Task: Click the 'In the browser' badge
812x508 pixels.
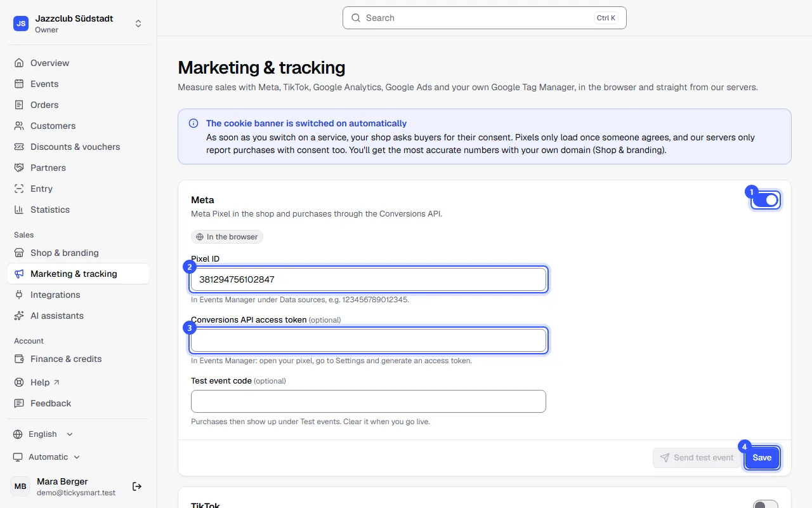Action: tap(227, 237)
